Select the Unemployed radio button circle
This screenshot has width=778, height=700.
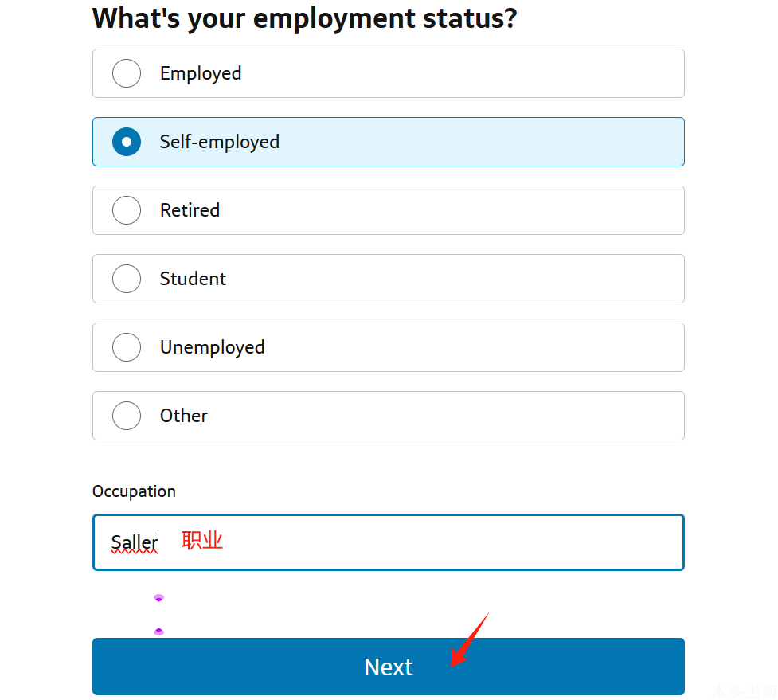pos(127,347)
